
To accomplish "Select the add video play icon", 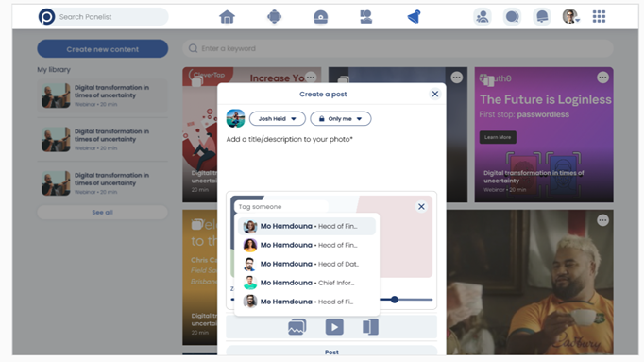I will (334, 327).
